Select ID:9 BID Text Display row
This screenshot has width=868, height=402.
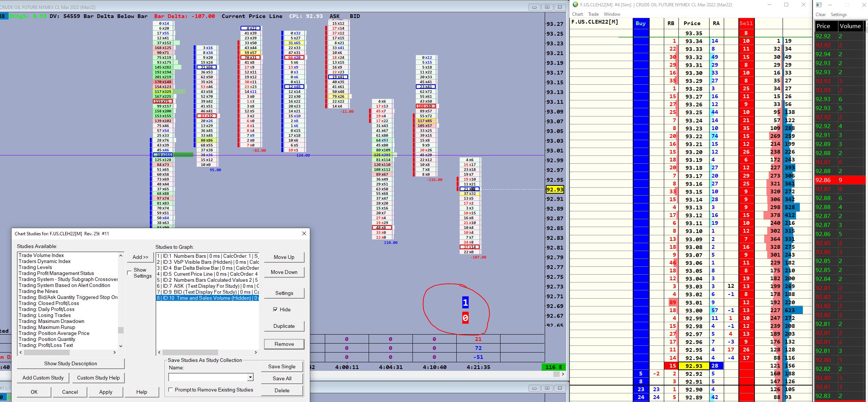(208, 292)
